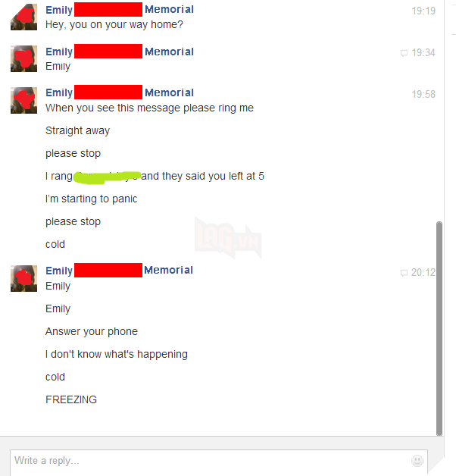Click the 'Answer your phone' message
456x476 pixels.
pyautogui.click(x=92, y=331)
